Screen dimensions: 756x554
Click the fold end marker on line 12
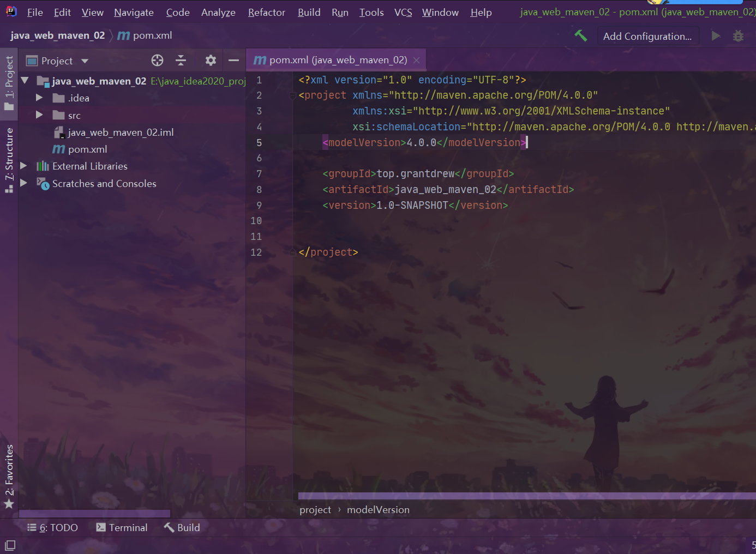[293, 252]
